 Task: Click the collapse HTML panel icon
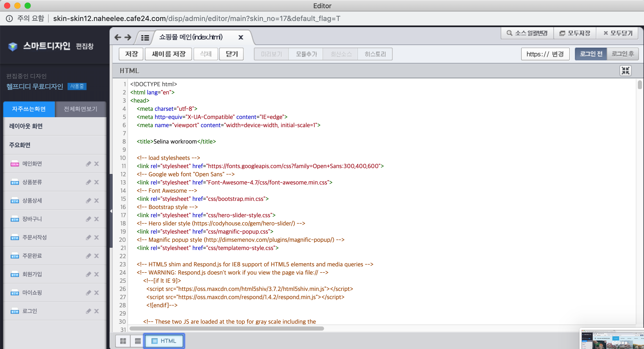625,71
